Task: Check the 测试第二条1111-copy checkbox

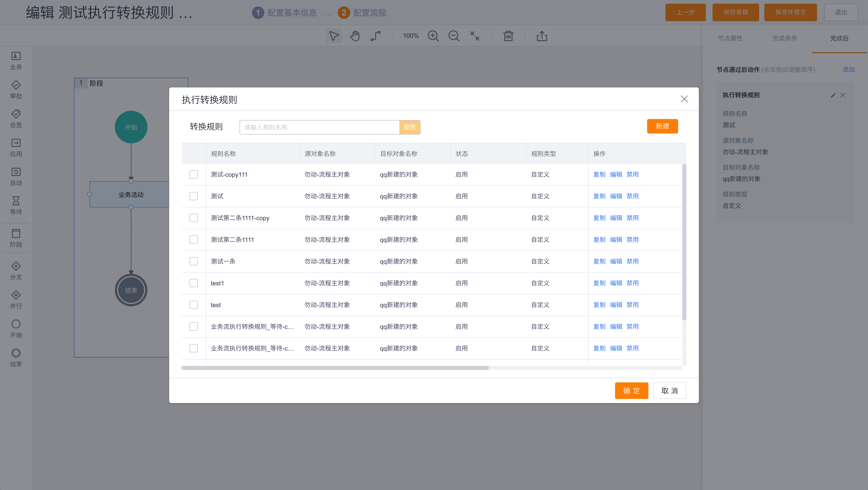Action: pyautogui.click(x=193, y=218)
